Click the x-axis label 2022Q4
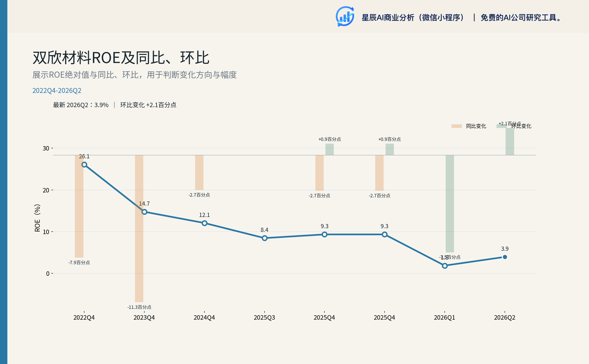The image size is (589, 364). coord(84,317)
